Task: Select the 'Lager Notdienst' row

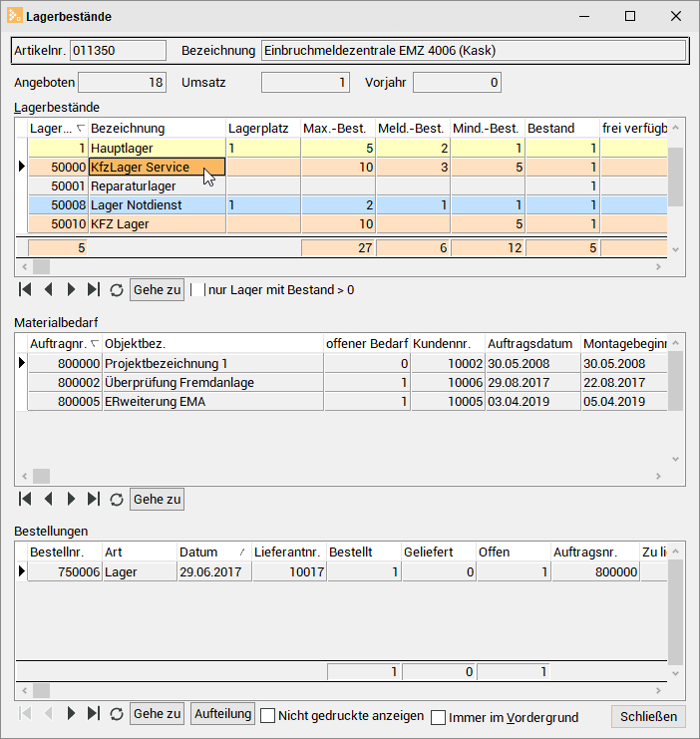Action: (x=348, y=205)
